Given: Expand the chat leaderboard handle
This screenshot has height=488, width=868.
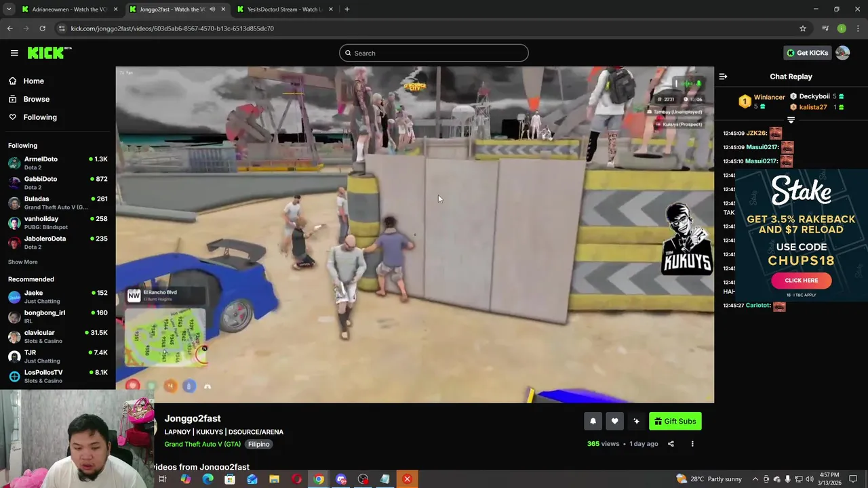Looking at the screenshot, I should 791,120.
